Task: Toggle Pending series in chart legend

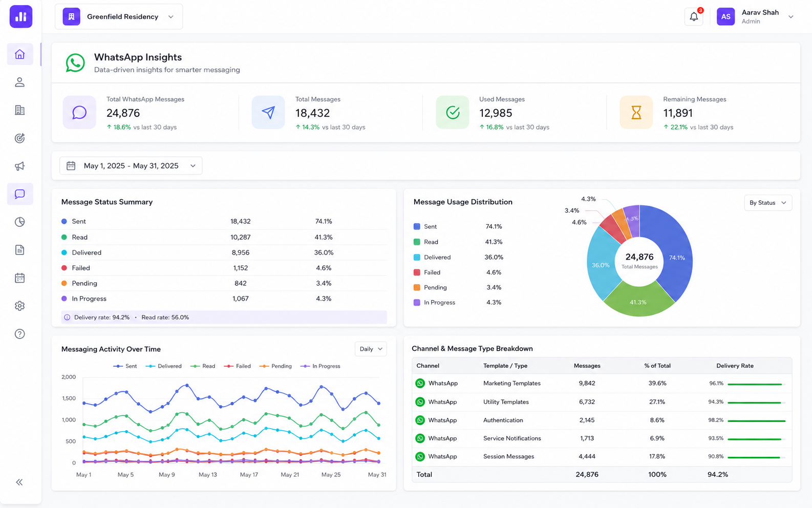Action: (x=275, y=366)
